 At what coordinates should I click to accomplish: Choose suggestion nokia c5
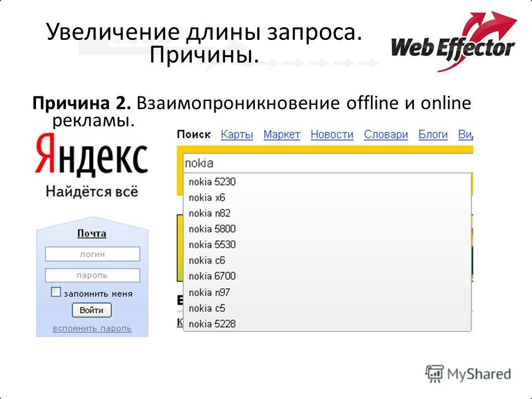(327, 308)
